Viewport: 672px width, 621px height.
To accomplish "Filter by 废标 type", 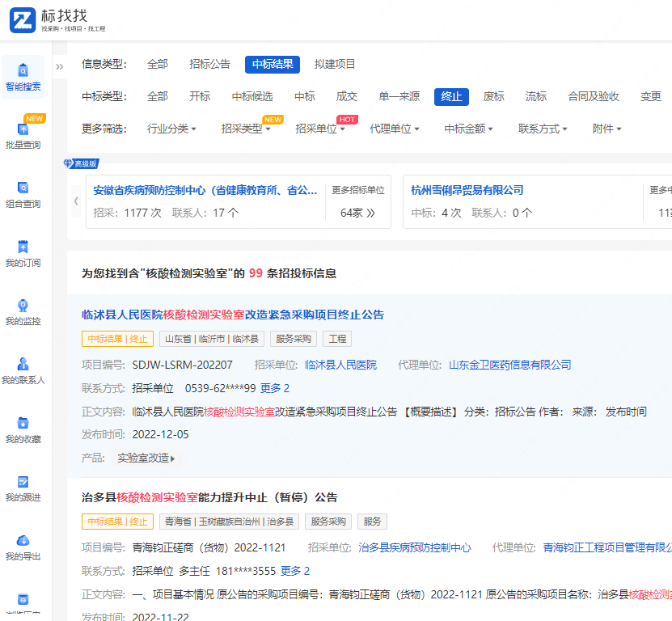I will (494, 96).
